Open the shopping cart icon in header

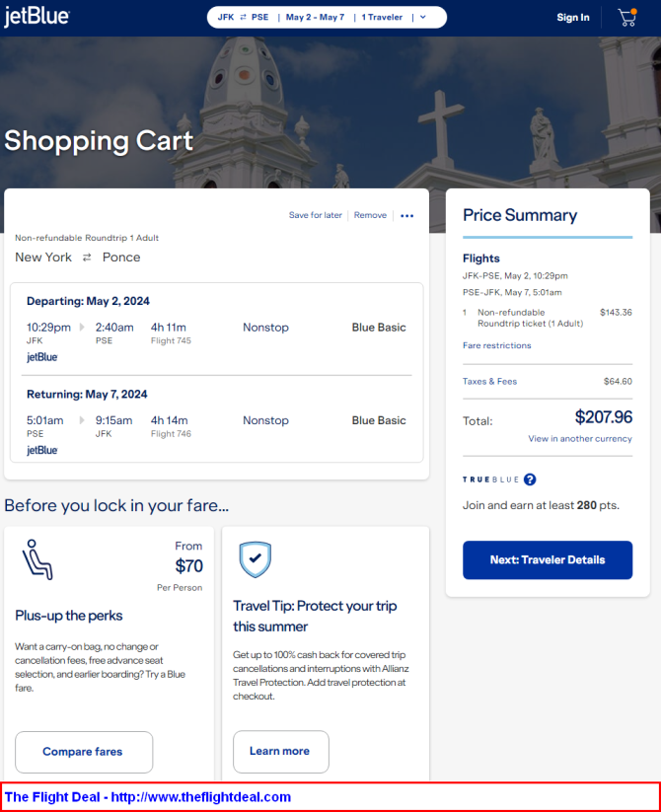[x=627, y=17]
